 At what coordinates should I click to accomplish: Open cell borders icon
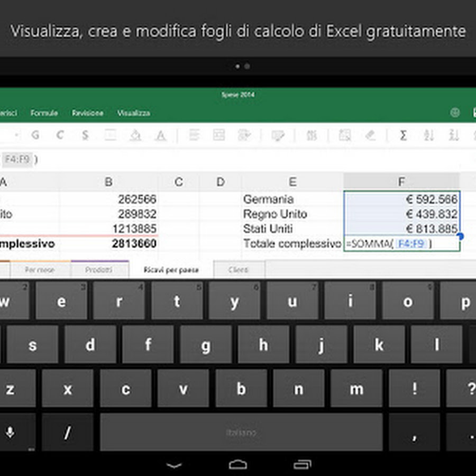pos(110,135)
